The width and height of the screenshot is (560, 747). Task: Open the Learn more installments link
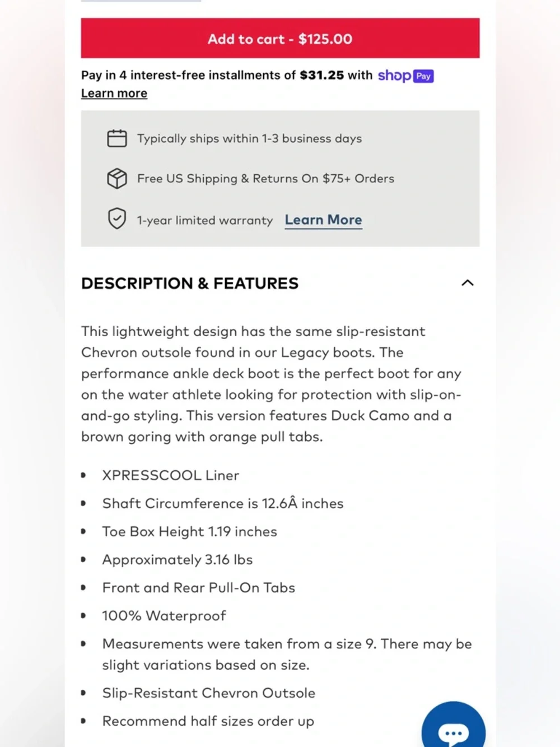pyautogui.click(x=114, y=94)
